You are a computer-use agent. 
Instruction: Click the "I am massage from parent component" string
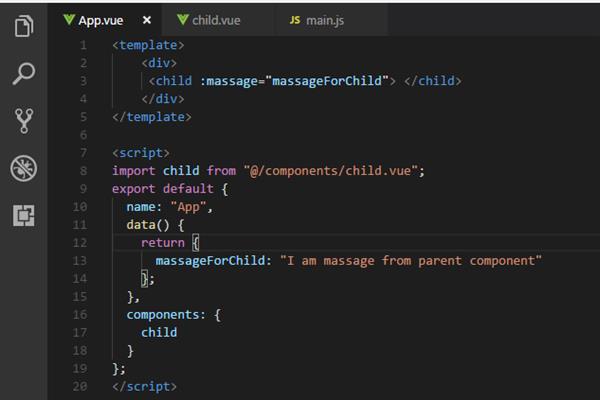tap(410, 260)
